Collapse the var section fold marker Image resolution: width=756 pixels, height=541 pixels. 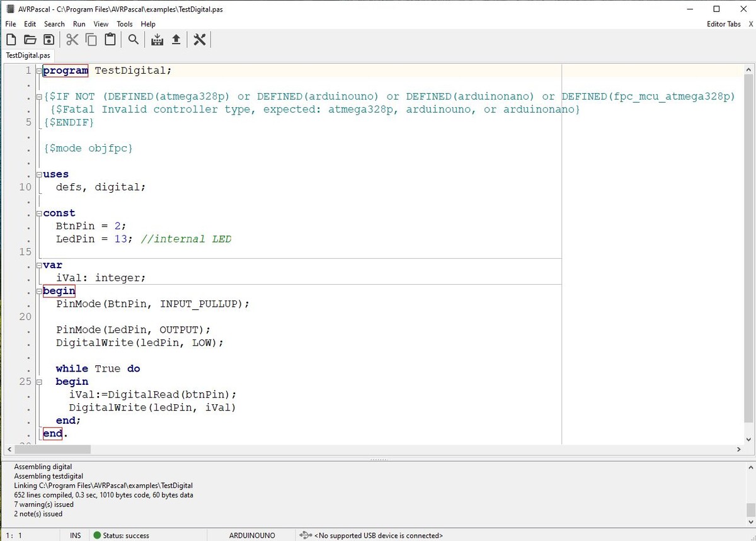point(38,265)
